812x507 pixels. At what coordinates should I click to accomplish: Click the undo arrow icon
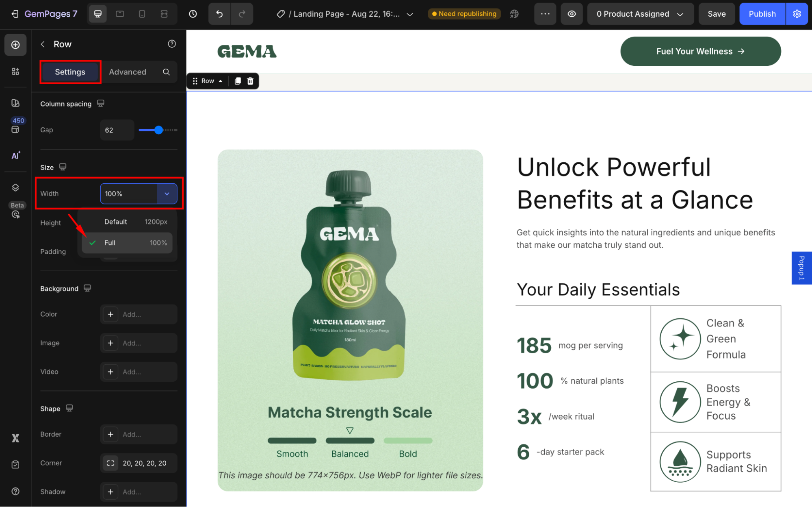(219, 14)
